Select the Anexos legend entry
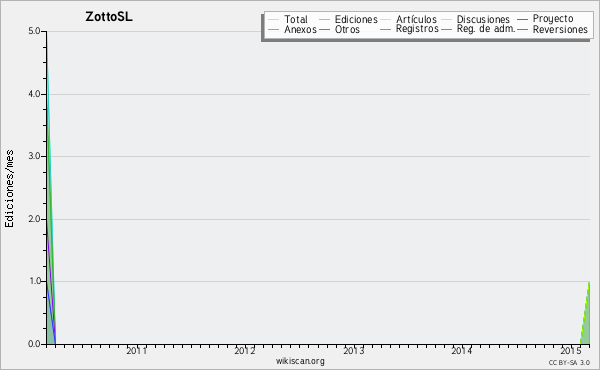Viewport: 600px width, 370px height. pyautogui.click(x=300, y=29)
